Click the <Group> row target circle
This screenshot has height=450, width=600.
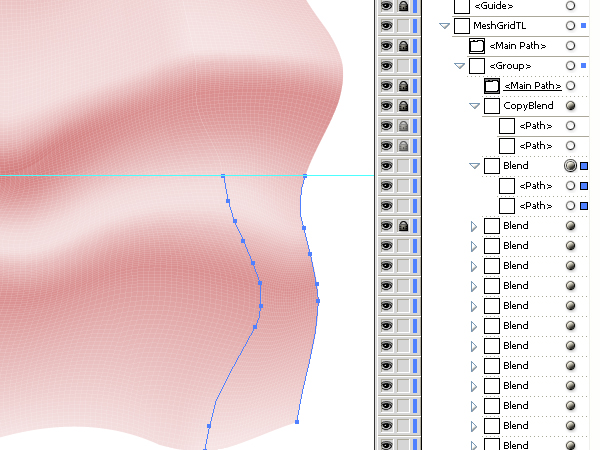click(570, 66)
